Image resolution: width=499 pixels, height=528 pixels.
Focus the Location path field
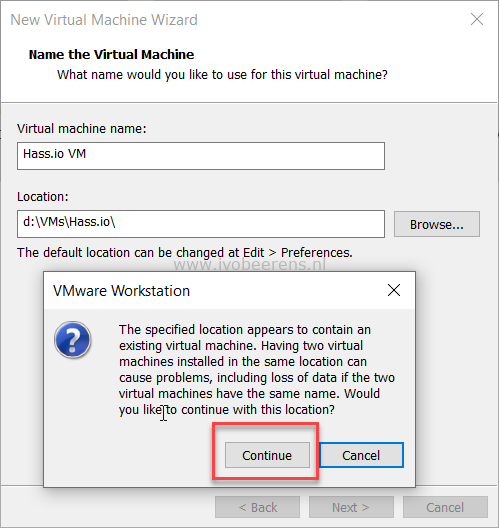click(201, 224)
